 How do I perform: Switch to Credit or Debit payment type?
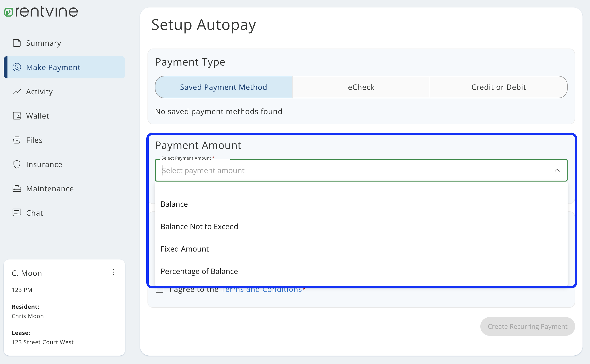(x=498, y=87)
